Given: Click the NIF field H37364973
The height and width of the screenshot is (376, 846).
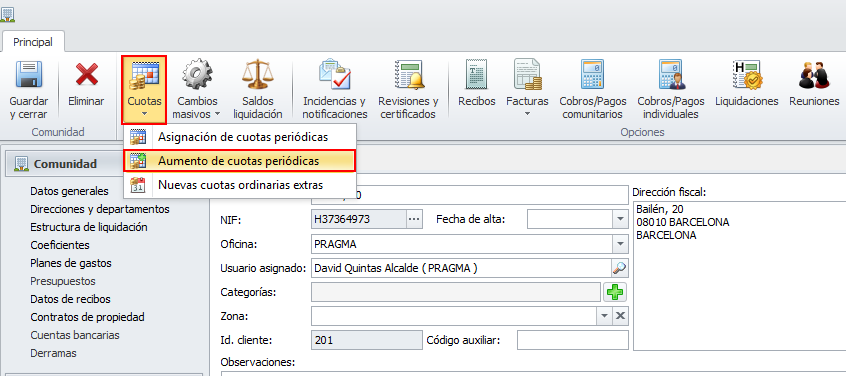Looking at the screenshot, I should pos(359,220).
